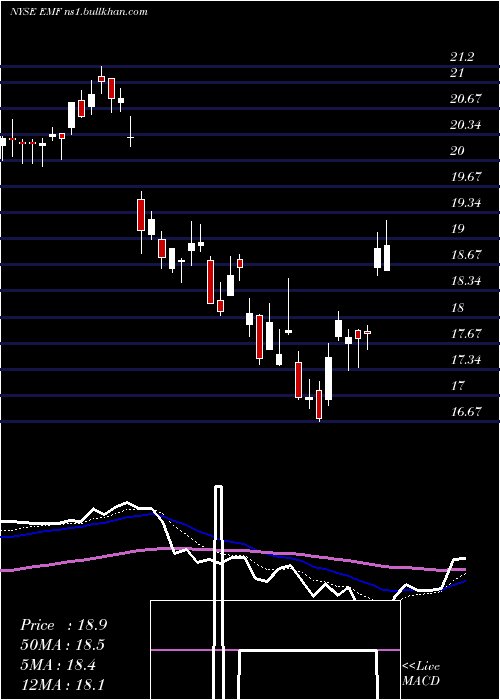Click the 16.67 price axis label
The height and width of the screenshot is (700, 500).
point(466,412)
